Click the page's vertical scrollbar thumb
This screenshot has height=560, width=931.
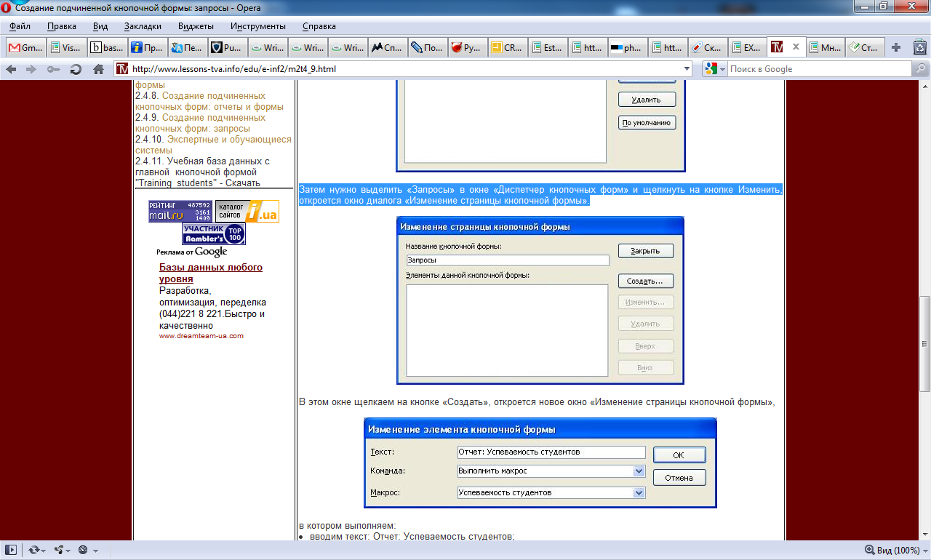click(x=925, y=343)
